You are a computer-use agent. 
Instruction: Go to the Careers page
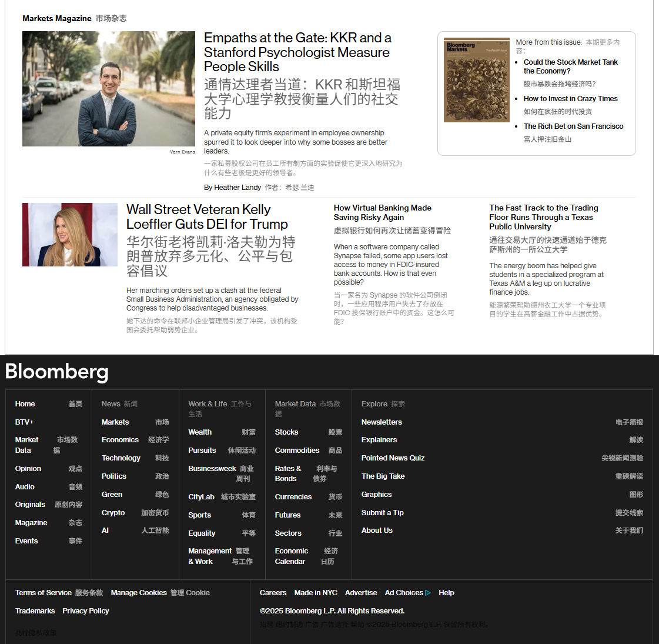tap(273, 593)
